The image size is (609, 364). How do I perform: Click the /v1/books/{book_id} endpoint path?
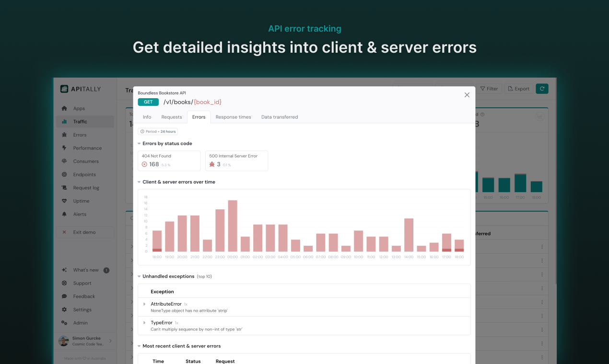coord(192,102)
